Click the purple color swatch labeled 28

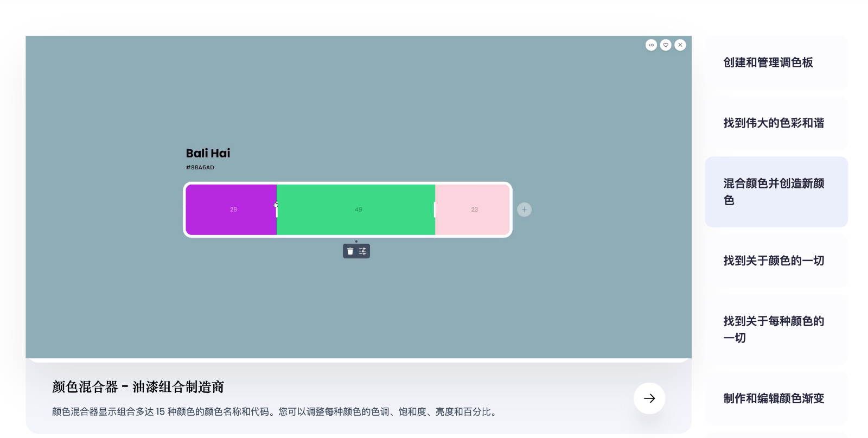point(232,210)
